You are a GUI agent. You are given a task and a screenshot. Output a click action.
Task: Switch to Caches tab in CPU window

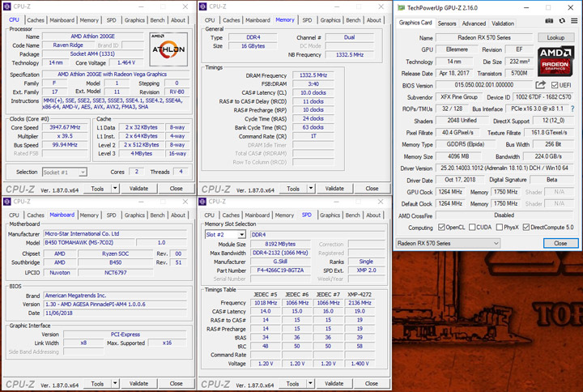36,20
